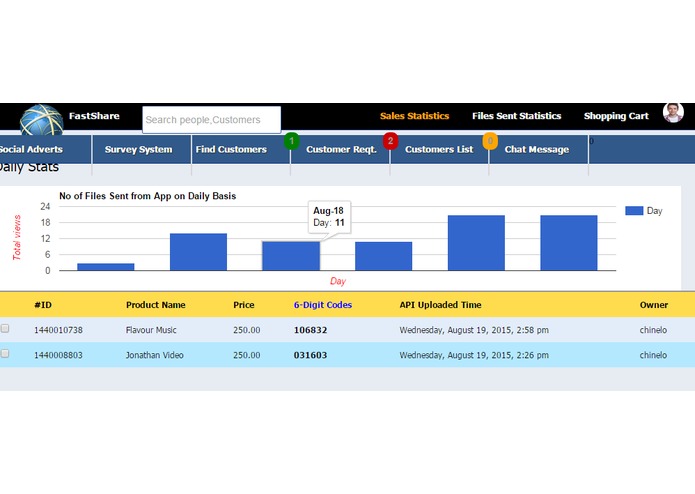Screen dimensions: 695x494
Task: Open Customer Reqt. tab
Action: click(x=341, y=149)
